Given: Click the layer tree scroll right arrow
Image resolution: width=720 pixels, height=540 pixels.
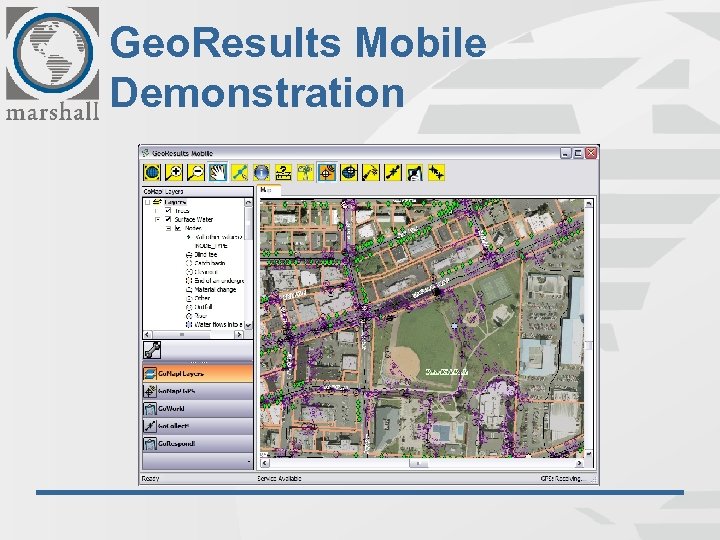Looking at the screenshot, I should click(239, 335).
